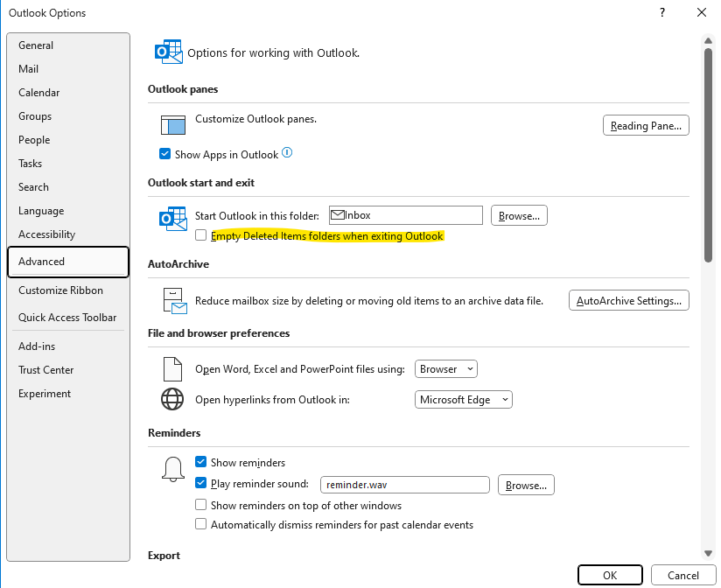The width and height of the screenshot is (721, 588).
Task: Click the document icon beside Open Word files
Action: 172,369
